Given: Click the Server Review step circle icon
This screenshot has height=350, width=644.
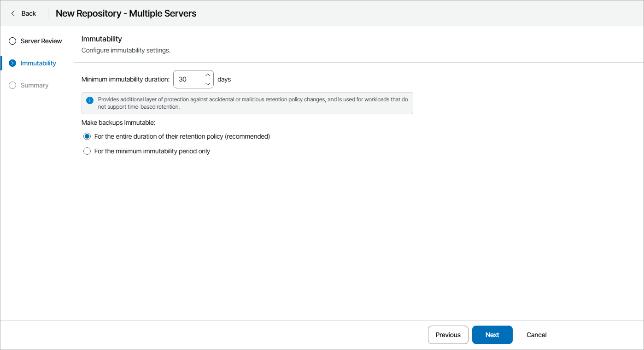Looking at the screenshot, I should pyautogui.click(x=12, y=41).
